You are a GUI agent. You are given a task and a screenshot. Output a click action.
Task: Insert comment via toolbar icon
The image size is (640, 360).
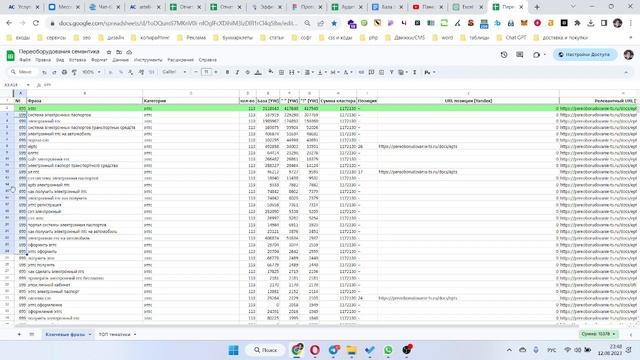point(371,72)
